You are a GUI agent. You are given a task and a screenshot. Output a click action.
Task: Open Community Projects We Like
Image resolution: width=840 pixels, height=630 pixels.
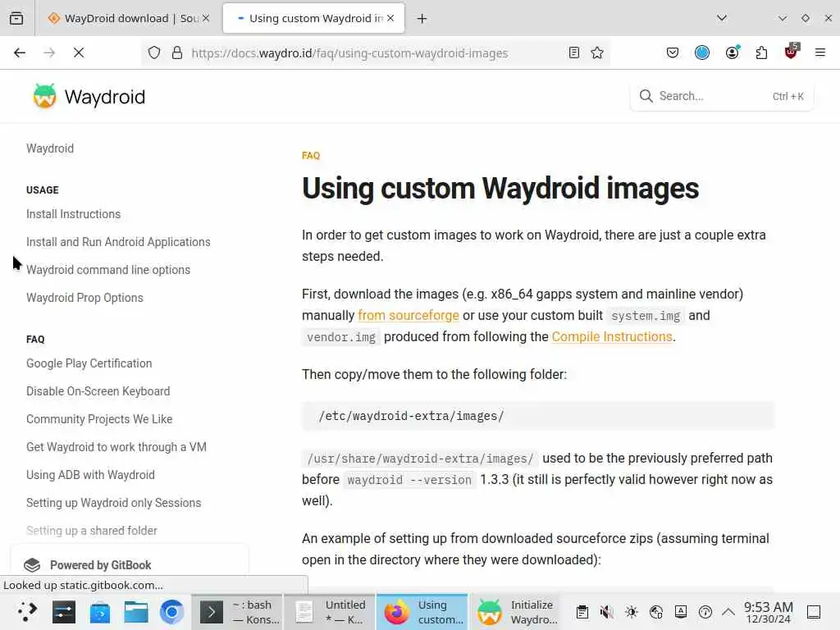click(x=99, y=419)
